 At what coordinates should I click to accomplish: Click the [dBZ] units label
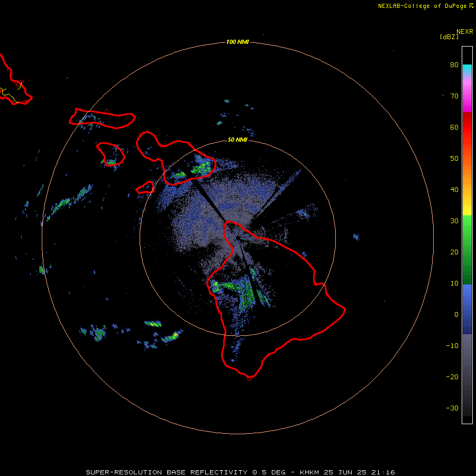point(449,36)
